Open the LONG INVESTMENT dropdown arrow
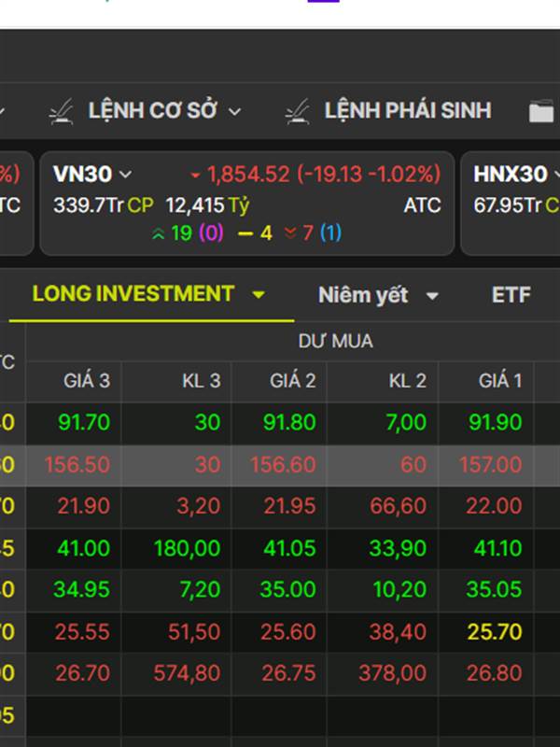 click(259, 295)
